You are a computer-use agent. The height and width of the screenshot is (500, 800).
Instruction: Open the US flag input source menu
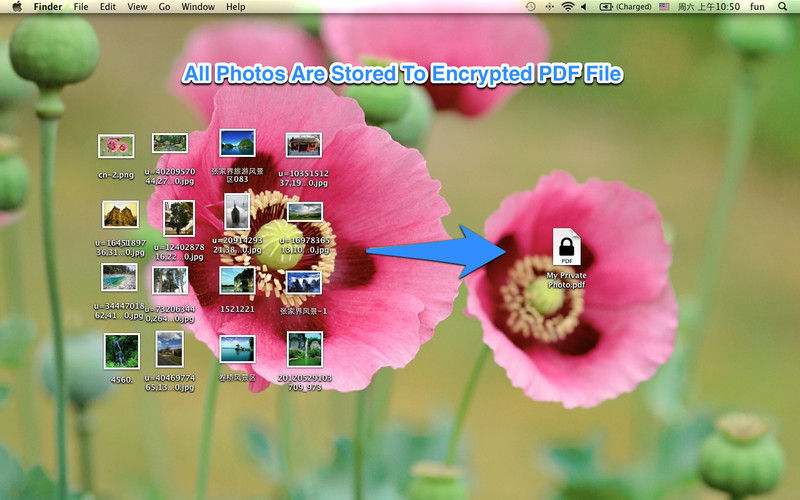click(x=664, y=7)
